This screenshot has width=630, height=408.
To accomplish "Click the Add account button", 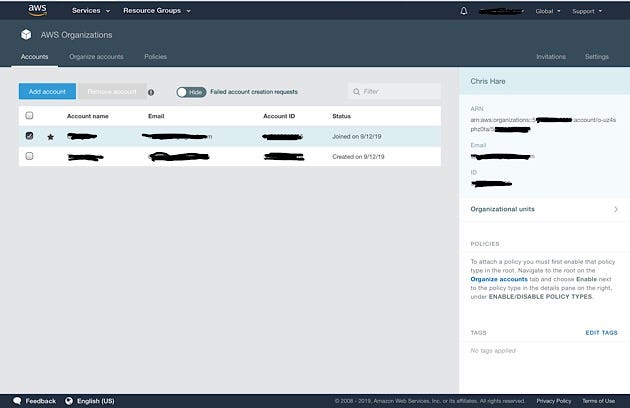I will tap(47, 92).
